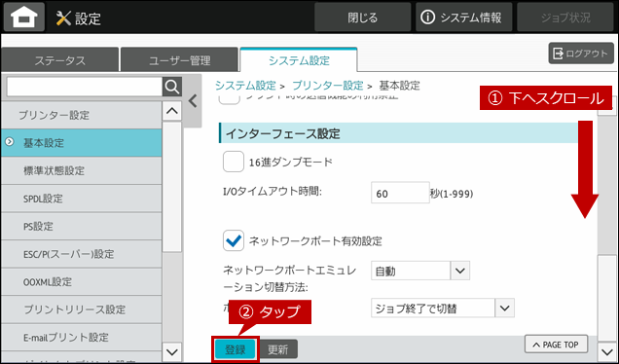Tap the 登録 button
Viewport: 619px width, 364px height.
point(236,349)
